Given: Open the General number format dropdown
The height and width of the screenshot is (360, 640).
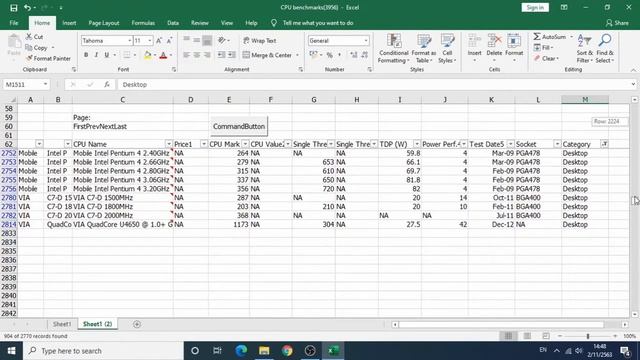Looking at the screenshot, I should [x=366, y=40].
